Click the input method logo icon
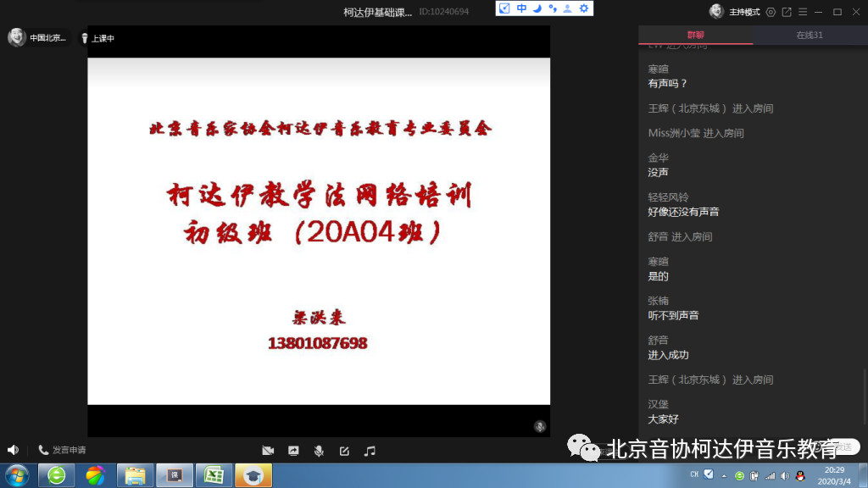This screenshot has width=868, height=488. pos(504,8)
